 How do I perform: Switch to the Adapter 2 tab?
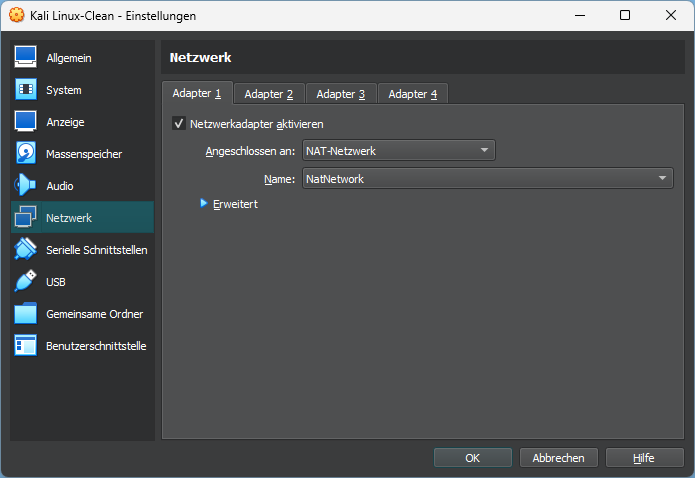[x=269, y=94]
